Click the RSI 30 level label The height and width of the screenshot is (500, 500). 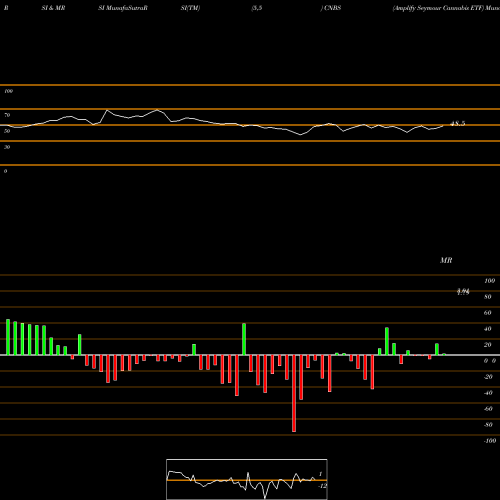click(7, 147)
